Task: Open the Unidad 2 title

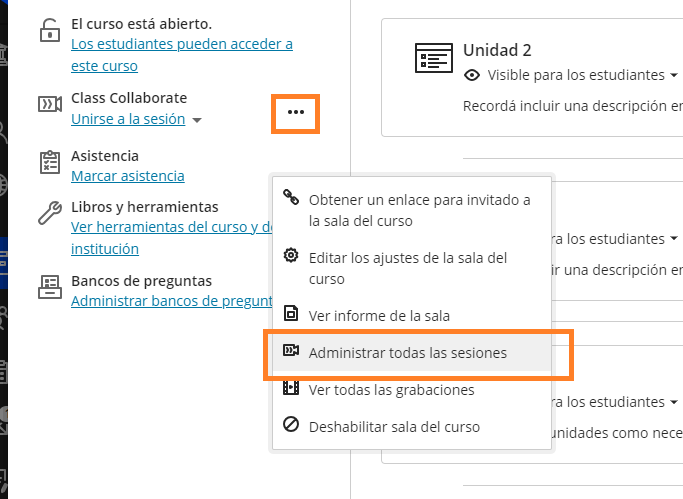Action: pyautogui.click(x=497, y=50)
